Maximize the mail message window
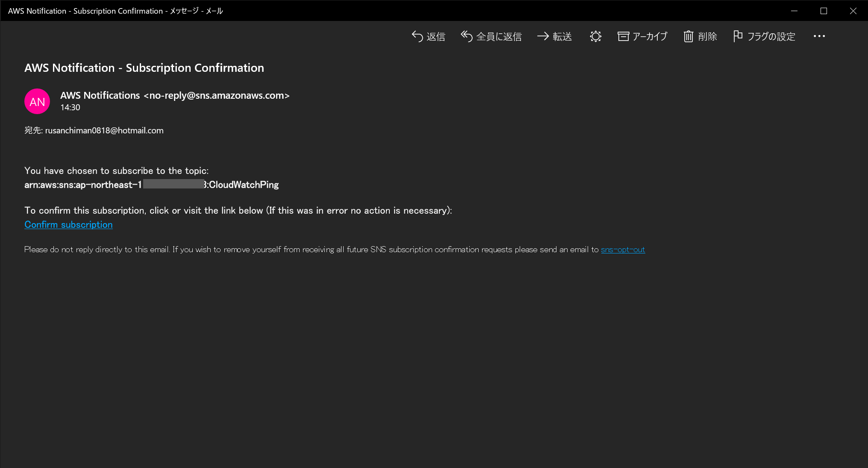Screen dimensions: 868x468 [824, 11]
